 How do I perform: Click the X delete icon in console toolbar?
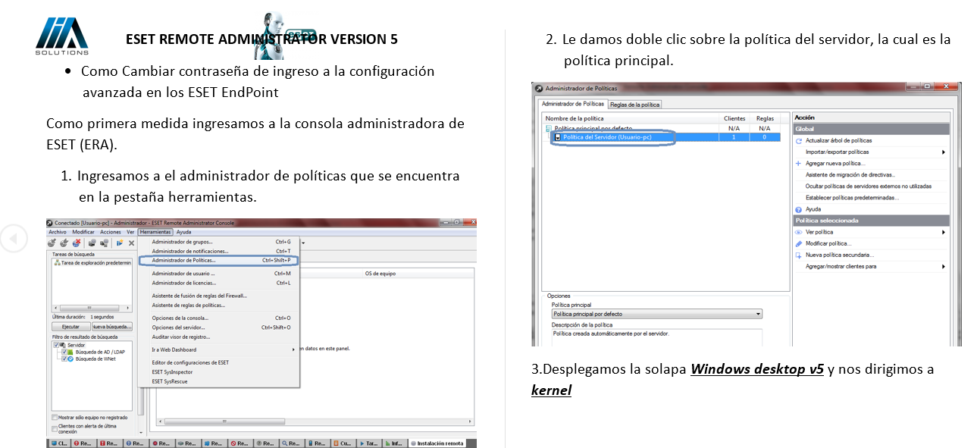click(x=131, y=243)
